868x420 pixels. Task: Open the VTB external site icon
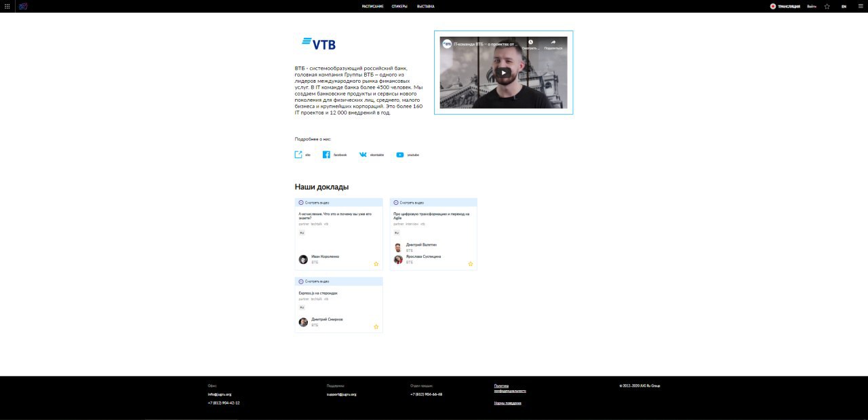(x=298, y=155)
